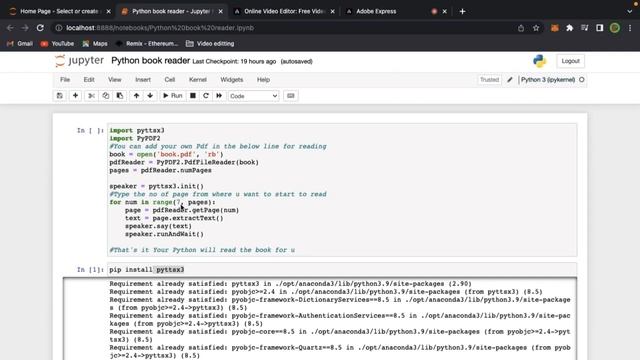
Task: Open the media control icon in browser toolbar
Action: tap(584, 28)
